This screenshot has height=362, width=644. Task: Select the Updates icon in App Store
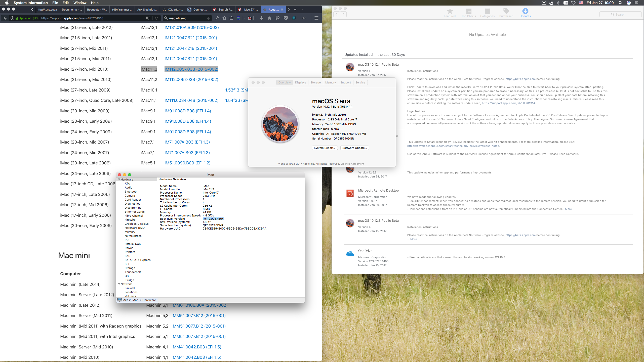coord(525,13)
